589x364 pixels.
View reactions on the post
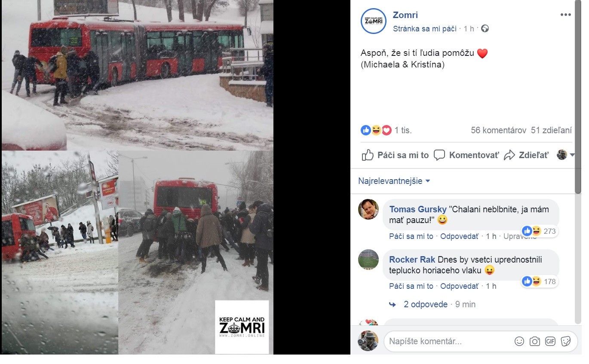coord(386,130)
